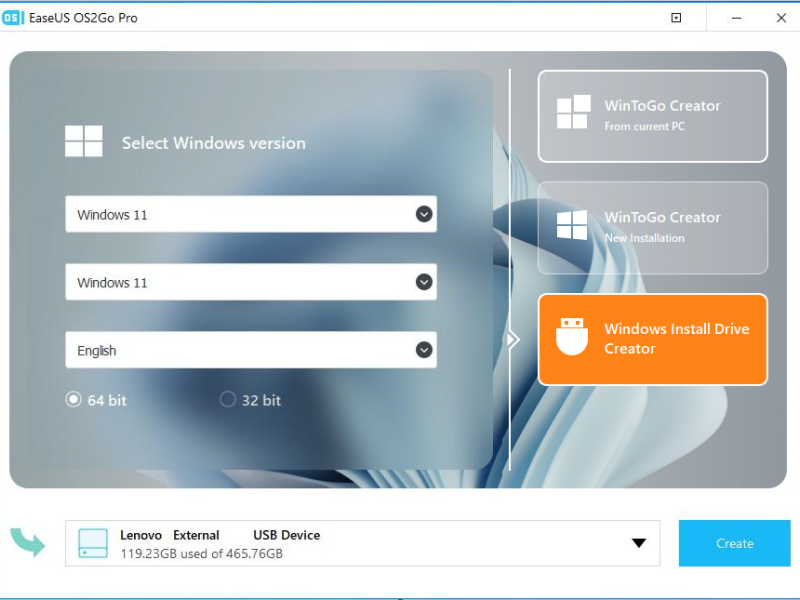Close the EaseUS OS2Go Pro window
The height and width of the screenshot is (600, 800).
pyautogui.click(x=781, y=18)
